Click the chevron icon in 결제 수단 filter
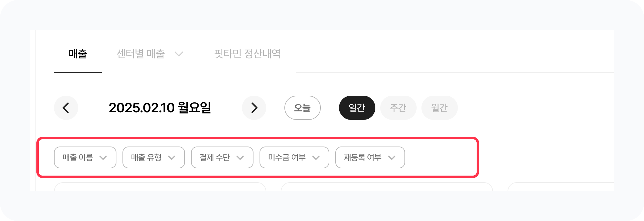This screenshot has height=221, width=644. coord(240,158)
